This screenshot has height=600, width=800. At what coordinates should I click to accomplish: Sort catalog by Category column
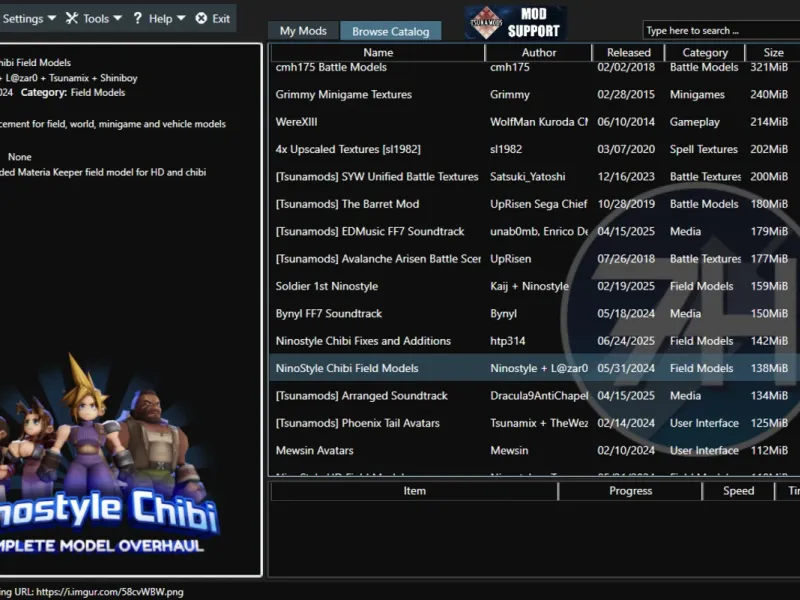click(x=705, y=53)
